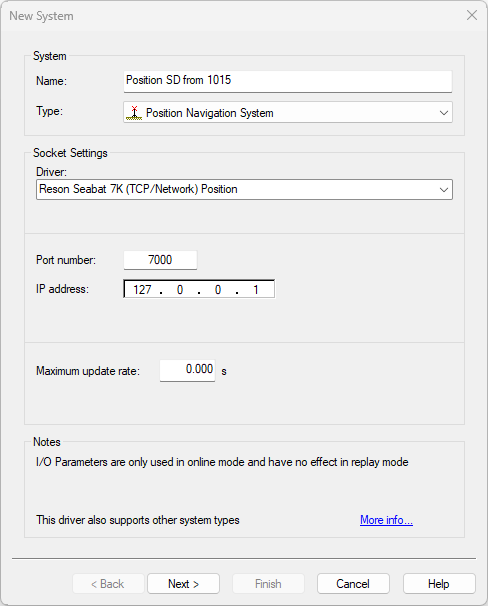Cancel the New System wizard
The height and width of the screenshot is (606, 488).
click(x=353, y=584)
